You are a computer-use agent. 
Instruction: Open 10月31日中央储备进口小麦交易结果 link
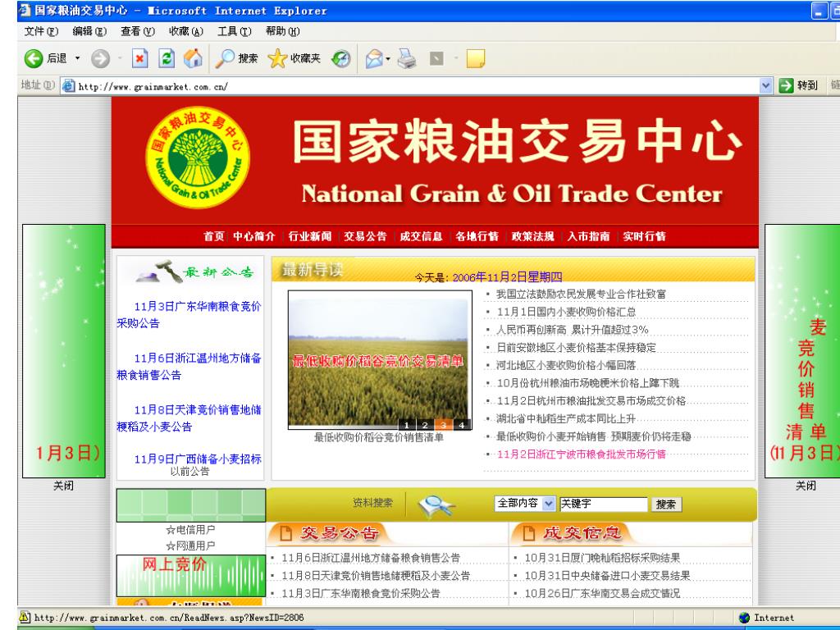point(607,575)
